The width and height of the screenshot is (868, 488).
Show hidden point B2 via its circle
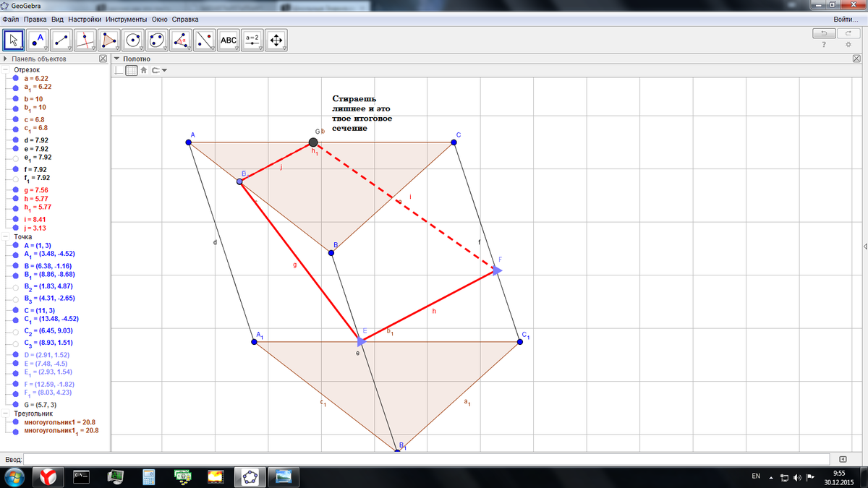[16, 286]
